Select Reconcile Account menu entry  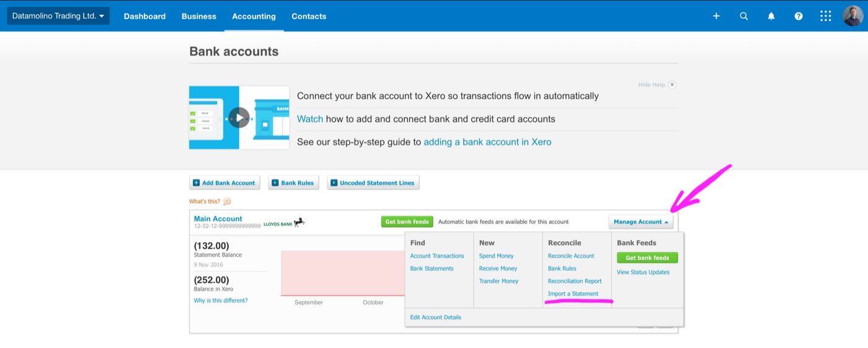[x=571, y=256]
